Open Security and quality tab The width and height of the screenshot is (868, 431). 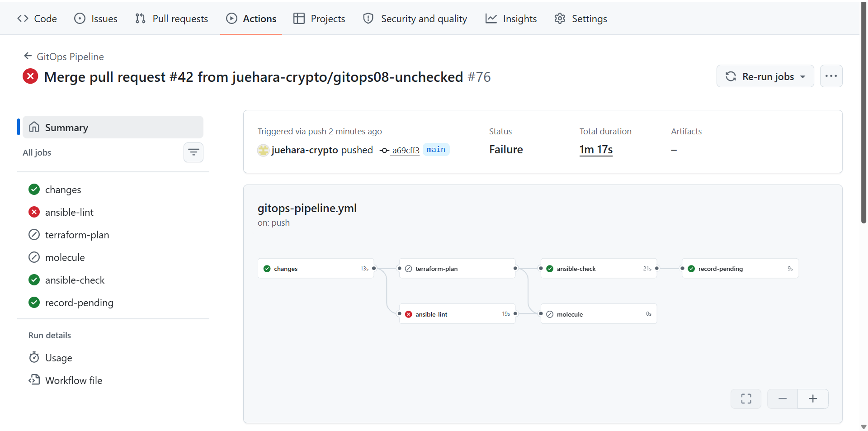415,19
